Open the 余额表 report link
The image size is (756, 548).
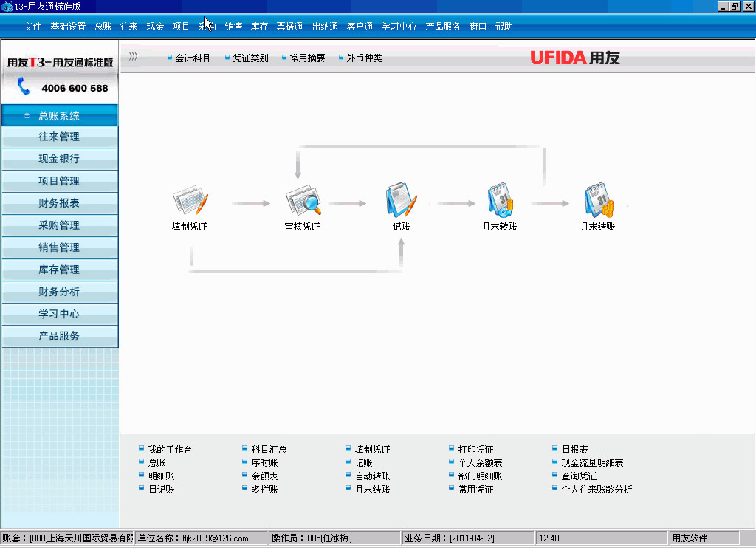[x=265, y=476]
